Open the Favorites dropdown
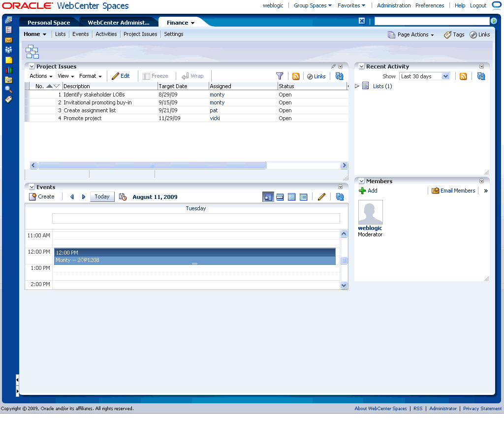504x422 pixels. tap(351, 5)
